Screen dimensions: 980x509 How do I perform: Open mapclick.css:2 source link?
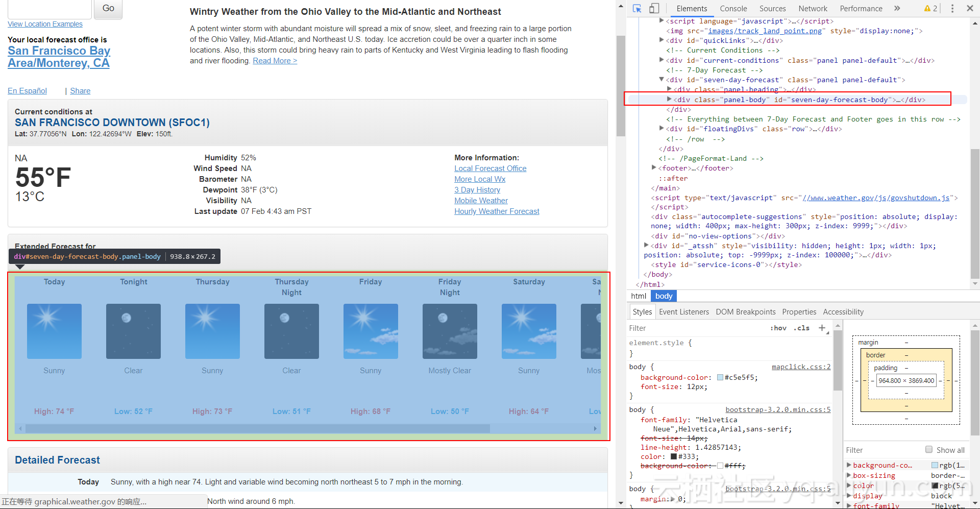tap(801, 367)
